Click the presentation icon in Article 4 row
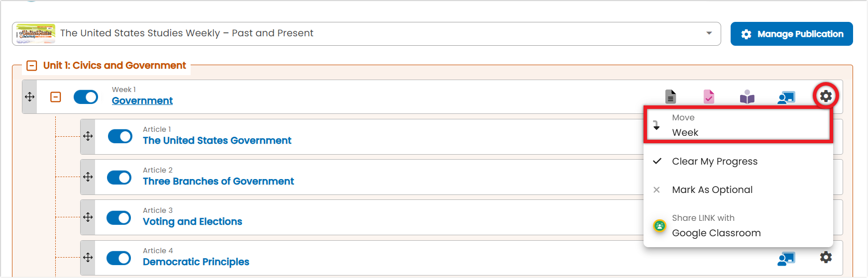This screenshot has width=868, height=278. tap(786, 259)
